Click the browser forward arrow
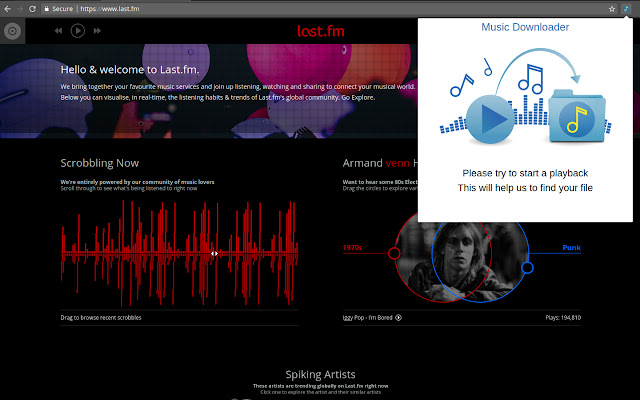Screen dimensions: 640x400 [20, 9]
